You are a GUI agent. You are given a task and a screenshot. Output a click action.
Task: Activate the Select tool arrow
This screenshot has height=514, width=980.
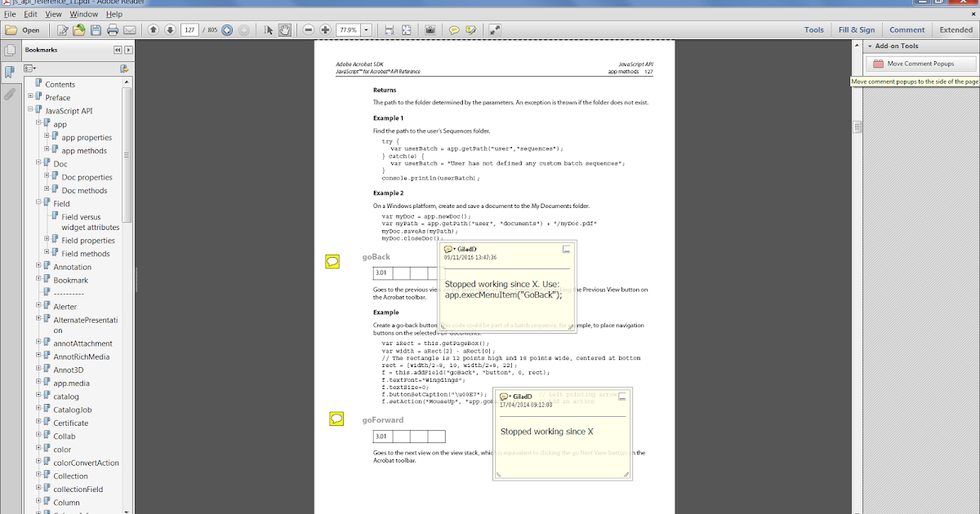tap(268, 29)
